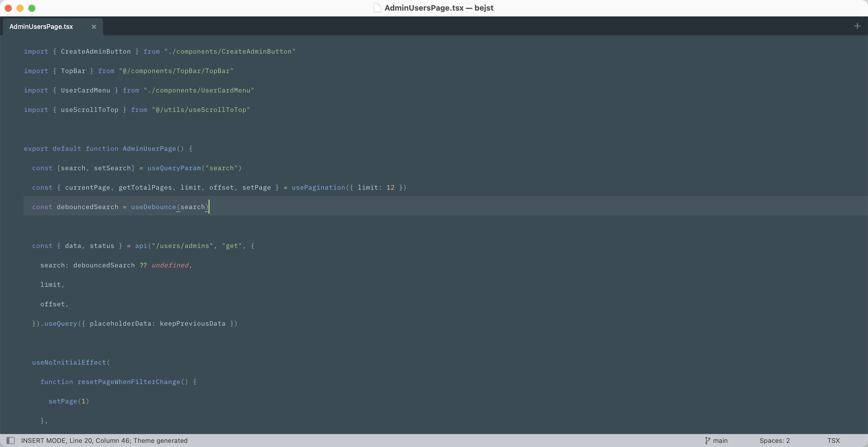The width and height of the screenshot is (868, 447).
Task: Click the useQueryParam call
Action: (x=174, y=168)
